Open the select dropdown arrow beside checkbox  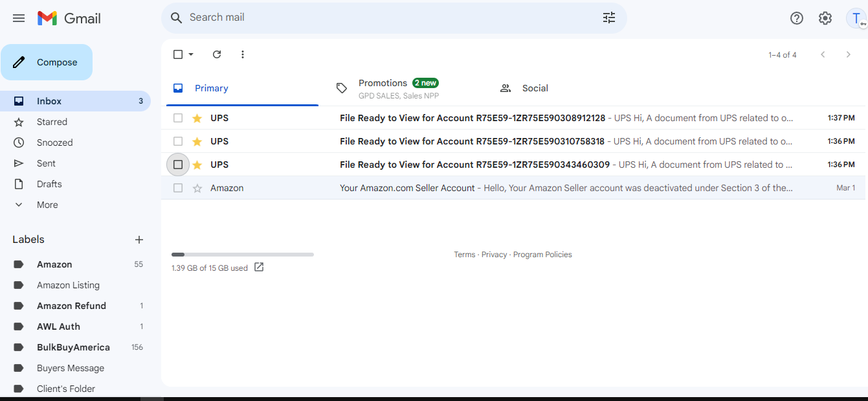pyautogui.click(x=191, y=54)
